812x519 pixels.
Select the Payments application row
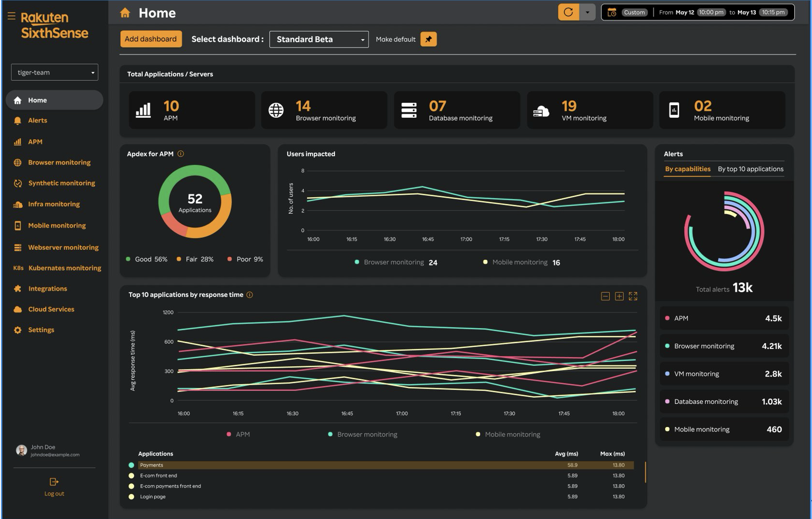(x=386, y=465)
